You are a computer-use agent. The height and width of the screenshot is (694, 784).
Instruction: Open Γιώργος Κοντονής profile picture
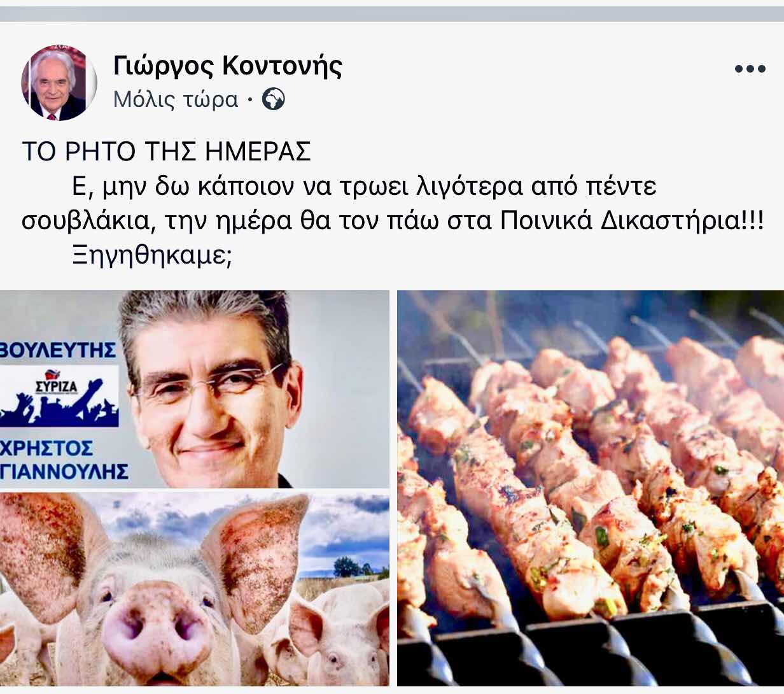point(59,83)
